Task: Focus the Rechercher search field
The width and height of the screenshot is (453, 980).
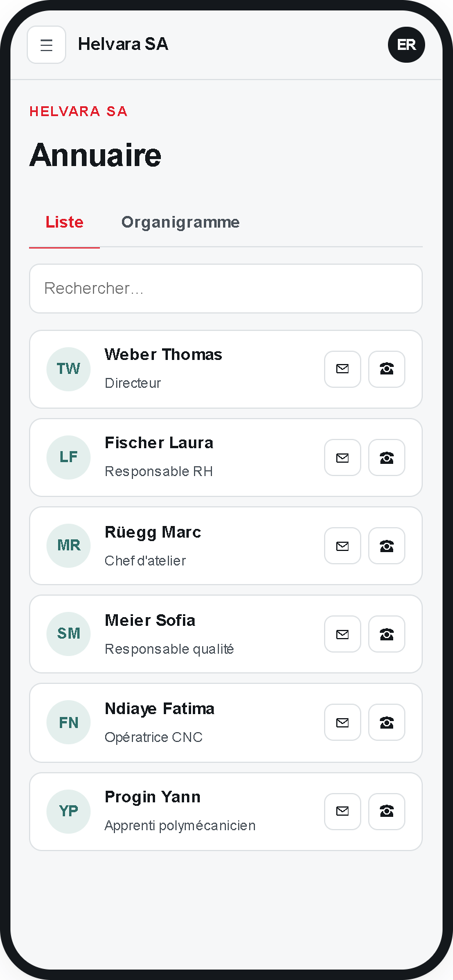Action: point(226,289)
